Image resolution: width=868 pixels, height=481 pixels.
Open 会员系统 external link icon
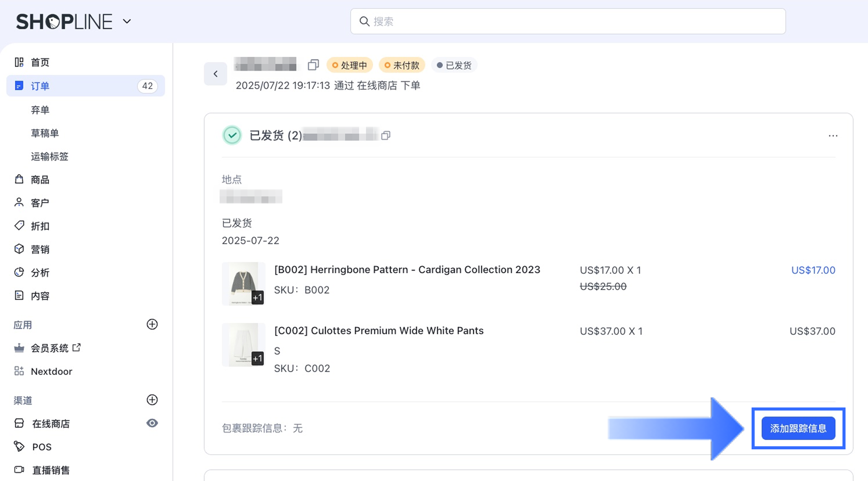pyautogui.click(x=77, y=348)
